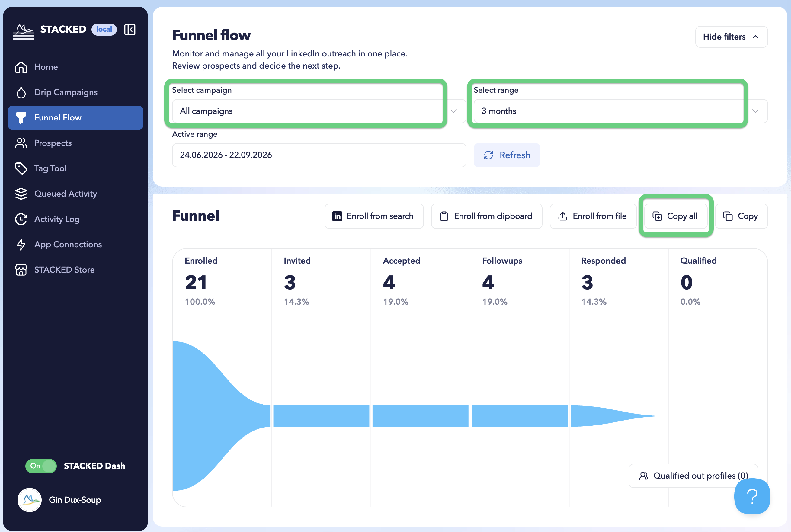791x532 pixels.
Task: Click the Activity Log clock icon
Action: pyautogui.click(x=21, y=219)
